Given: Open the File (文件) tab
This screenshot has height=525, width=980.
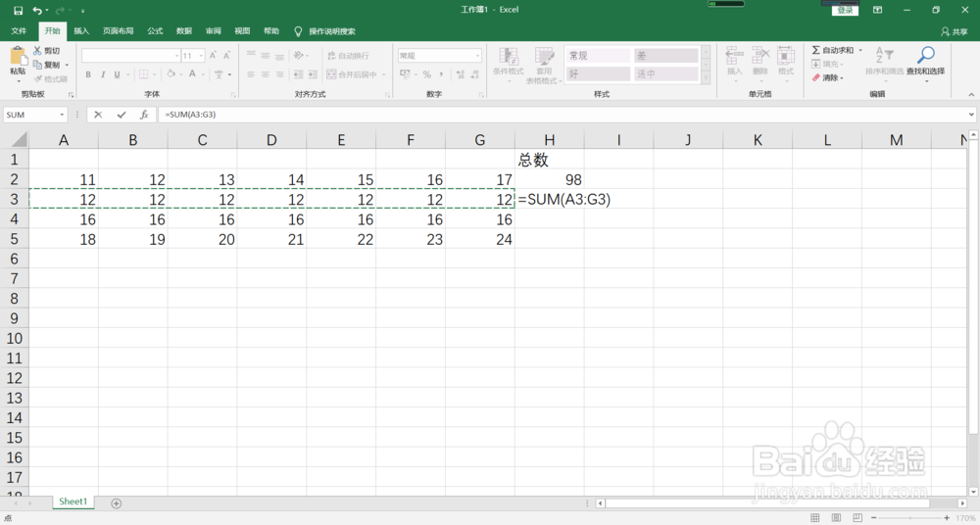Looking at the screenshot, I should click(x=19, y=31).
